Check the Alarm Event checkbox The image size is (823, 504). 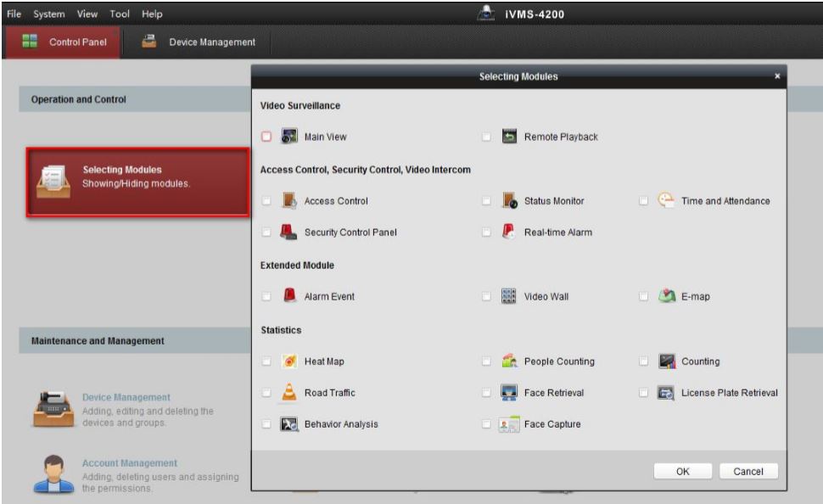266,296
